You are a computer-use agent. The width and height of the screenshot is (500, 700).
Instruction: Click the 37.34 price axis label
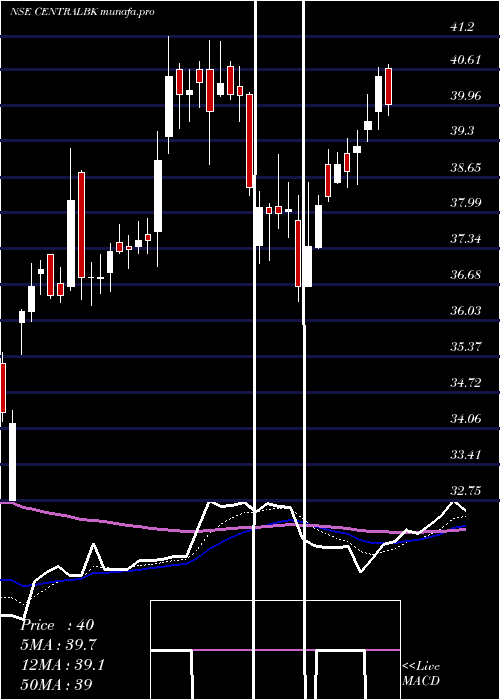466,239
